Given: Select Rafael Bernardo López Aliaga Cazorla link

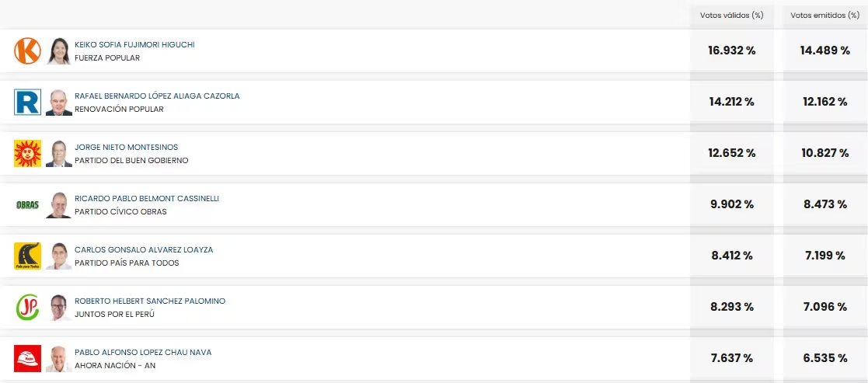Looking at the screenshot, I should pos(157,96).
